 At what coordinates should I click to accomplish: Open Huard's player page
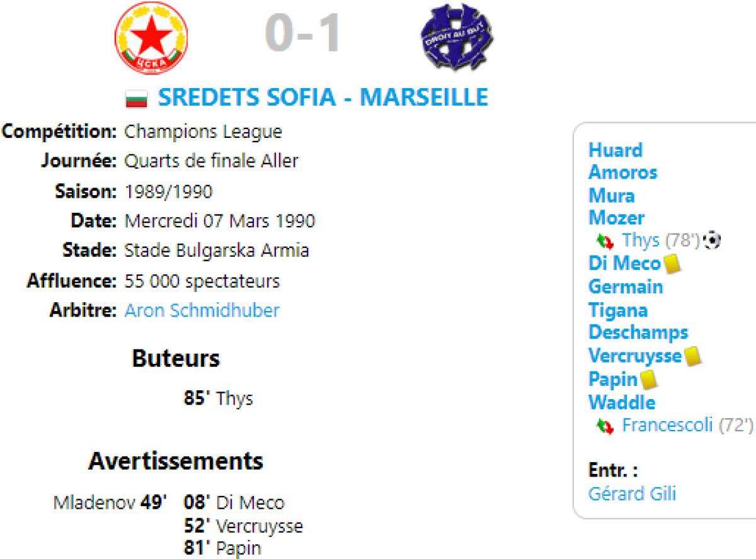[x=615, y=150]
